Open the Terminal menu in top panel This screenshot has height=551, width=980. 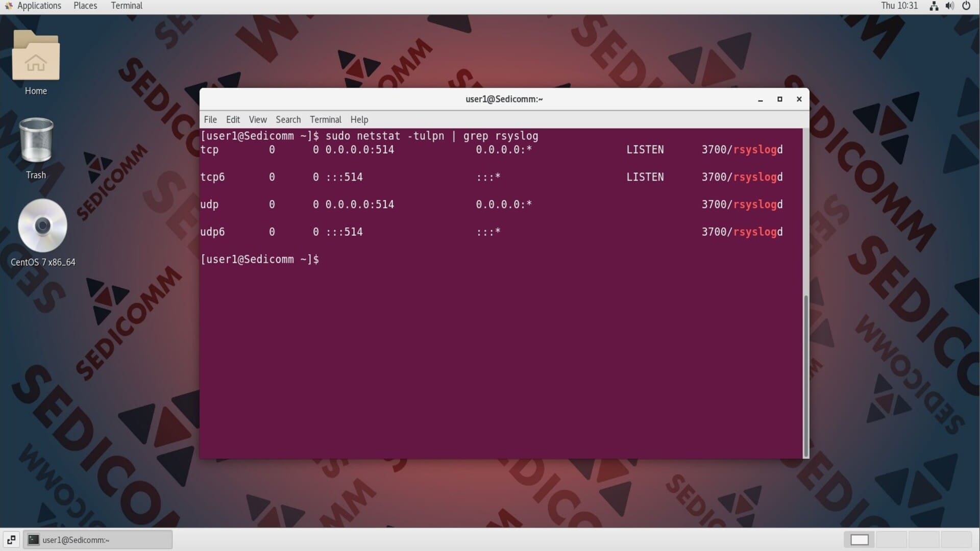coord(127,6)
